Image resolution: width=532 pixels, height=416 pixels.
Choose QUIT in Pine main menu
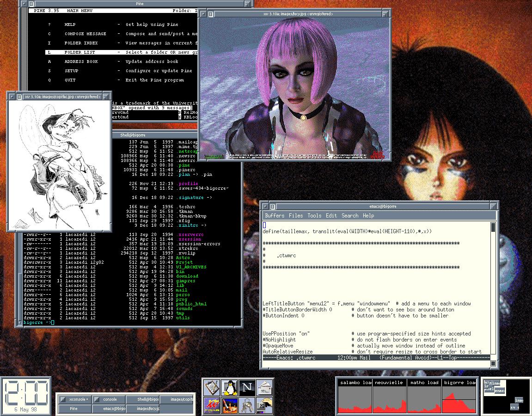pos(70,80)
